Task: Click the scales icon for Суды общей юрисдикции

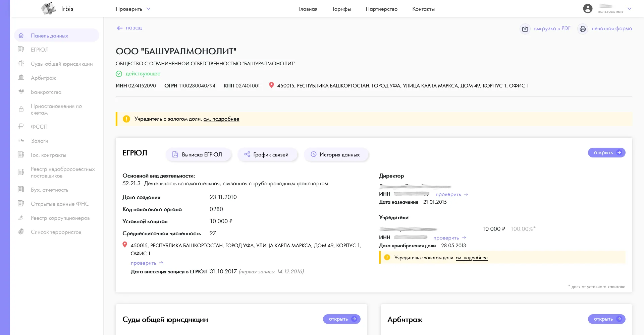Action: 21,63
